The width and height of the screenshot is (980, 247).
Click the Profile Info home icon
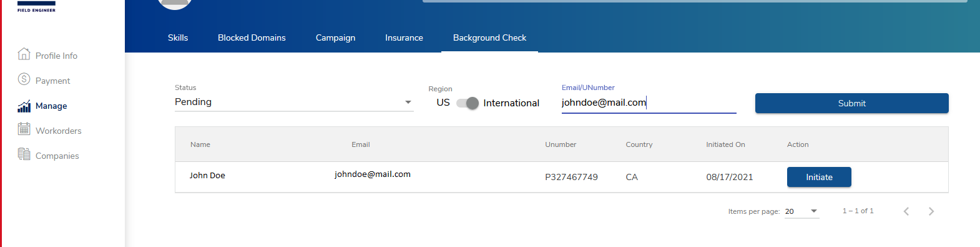(x=24, y=54)
